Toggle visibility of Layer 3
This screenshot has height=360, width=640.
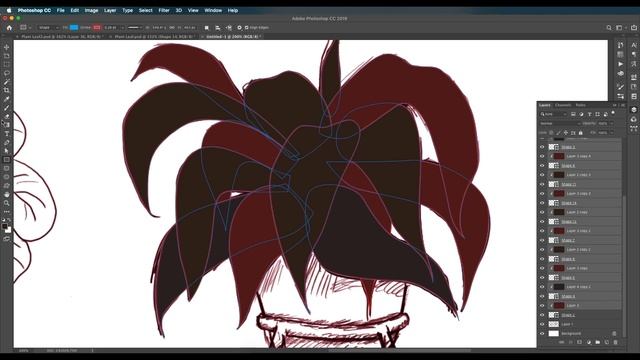tap(542, 305)
